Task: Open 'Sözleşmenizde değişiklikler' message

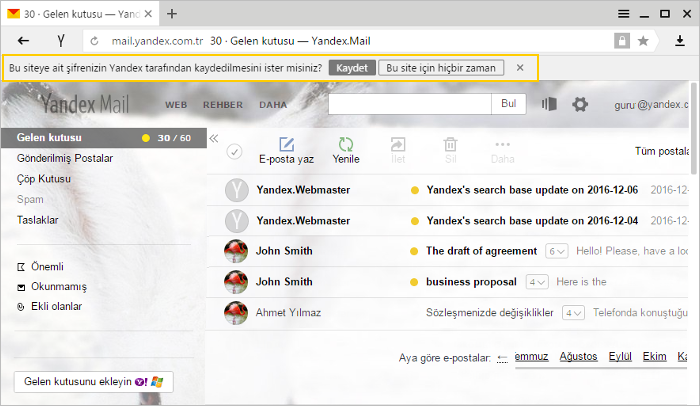Action: pos(490,313)
